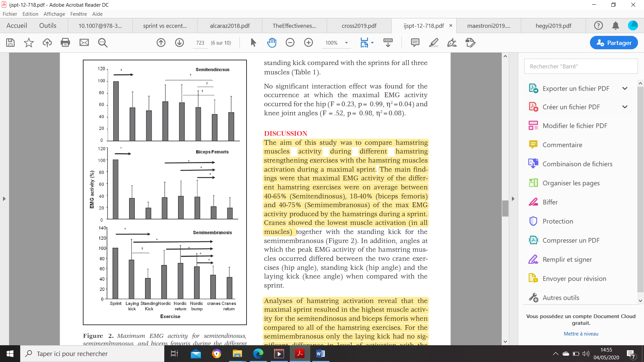The height and width of the screenshot is (362, 644).
Task: Click the Mettre à niveau link
Action: (x=581, y=334)
